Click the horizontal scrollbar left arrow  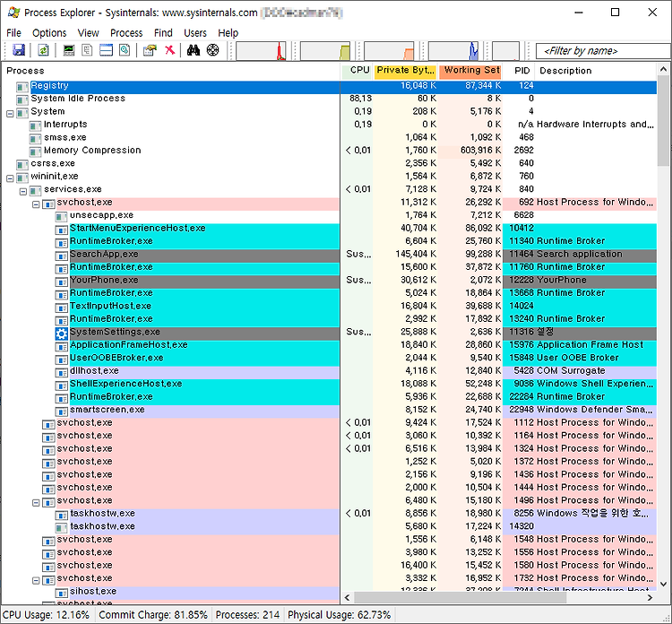click(x=347, y=597)
